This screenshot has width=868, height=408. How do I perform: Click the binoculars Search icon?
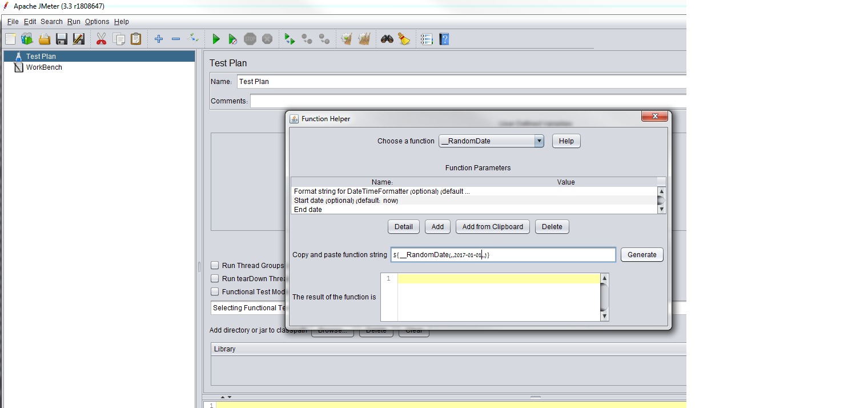point(386,39)
